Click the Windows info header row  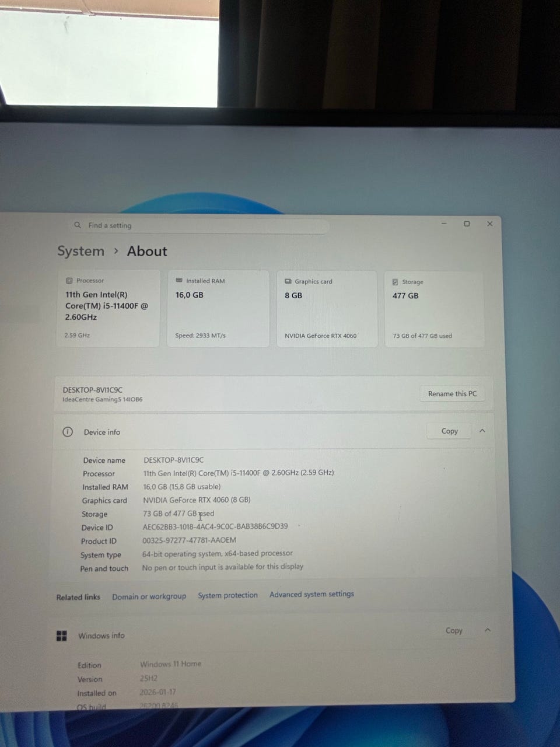click(x=274, y=634)
